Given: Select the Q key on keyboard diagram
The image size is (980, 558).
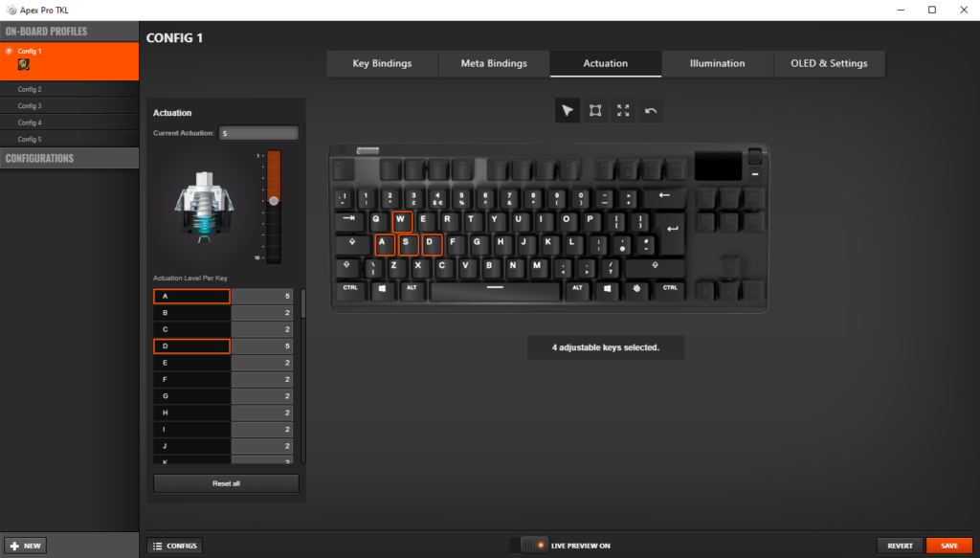Looking at the screenshot, I should 377,221.
